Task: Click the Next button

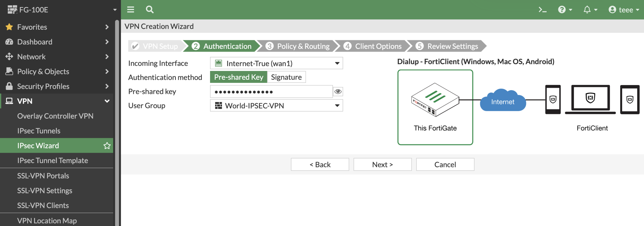Action: [x=382, y=165]
